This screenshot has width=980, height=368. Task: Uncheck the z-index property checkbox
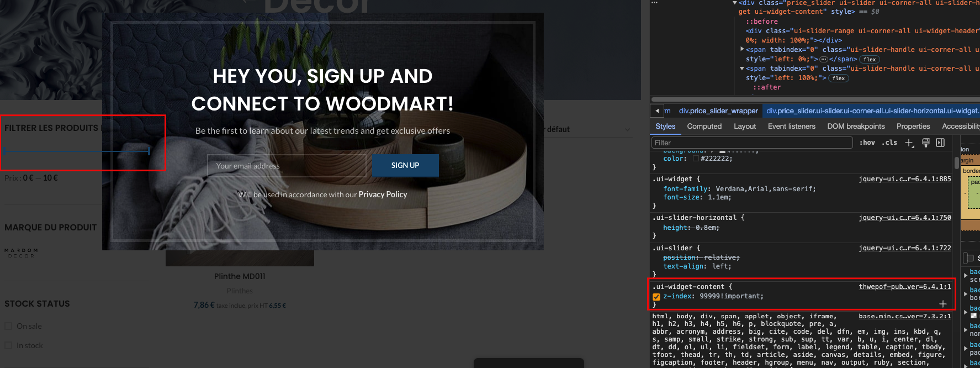coord(656,297)
